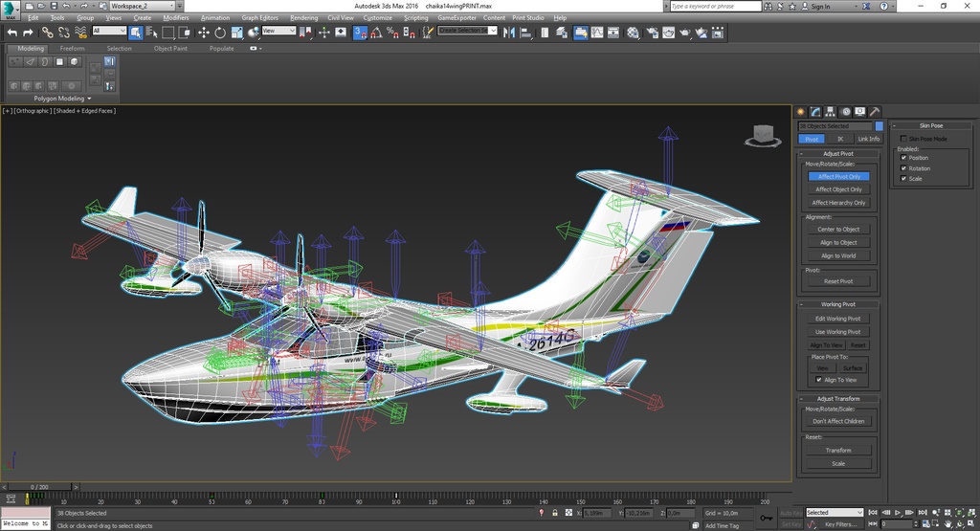Image resolution: width=980 pixels, height=531 pixels.
Task: Open the selection filter All dropdown
Action: [109, 31]
